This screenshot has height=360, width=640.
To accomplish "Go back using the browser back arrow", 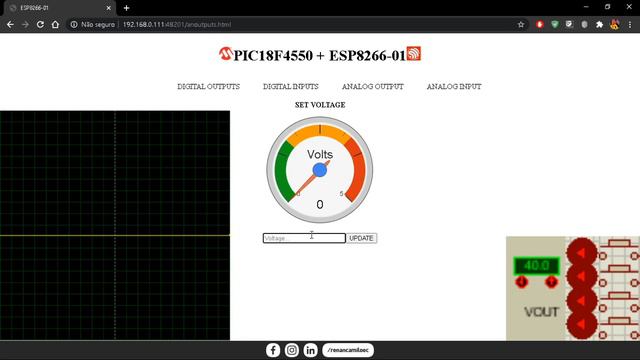I will click(x=10, y=24).
